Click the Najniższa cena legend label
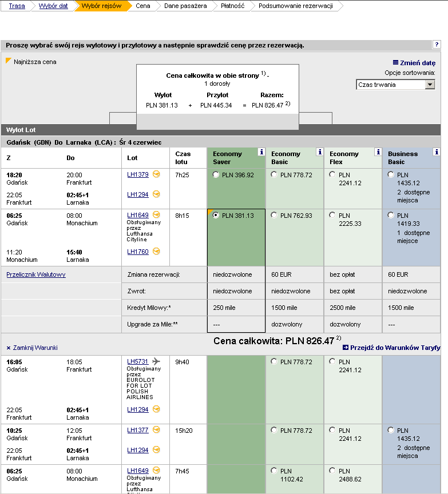This screenshot has height=494, width=448. tap(35, 62)
